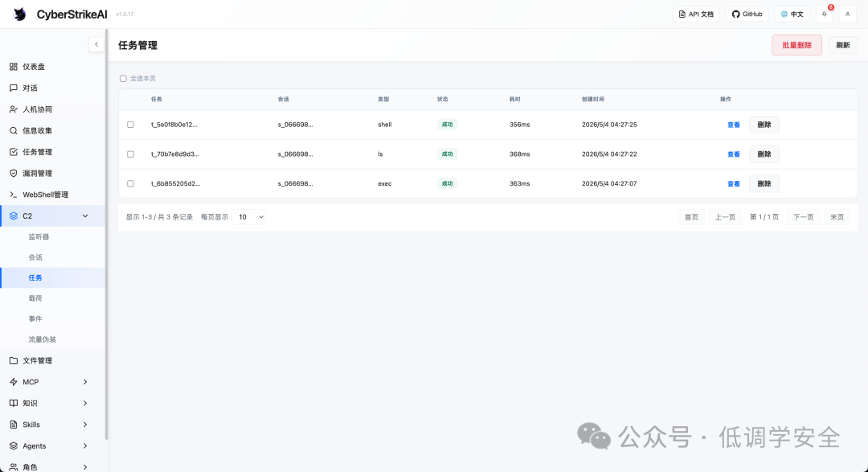Viewport: 868px width, 472px height.
Task: Open the API 文档 link
Action: [x=696, y=14]
